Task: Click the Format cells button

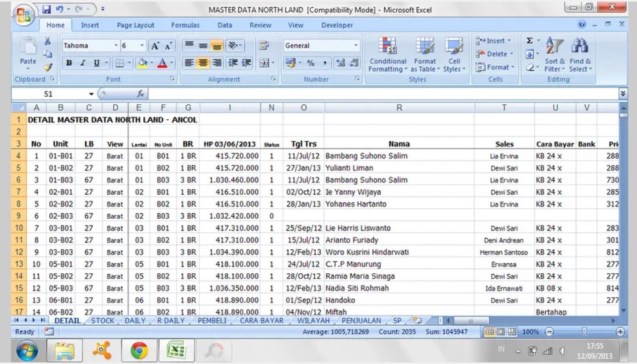Action: coord(495,67)
